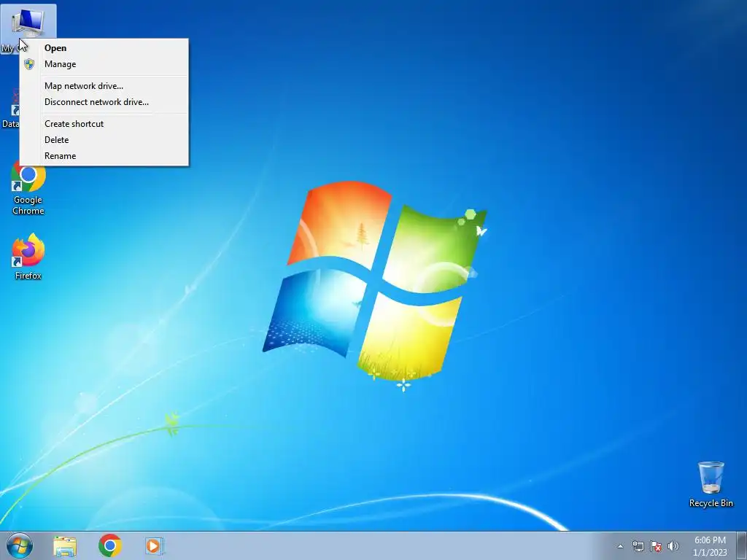747x560 pixels.
Task: Launch Chrome from the taskbar
Action: [x=110, y=545]
